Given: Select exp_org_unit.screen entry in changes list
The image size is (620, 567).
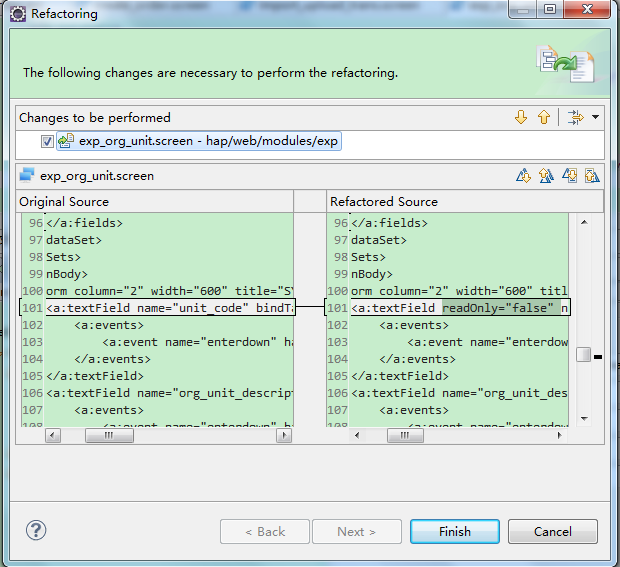Looking at the screenshot, I should (x=208, y=142).
